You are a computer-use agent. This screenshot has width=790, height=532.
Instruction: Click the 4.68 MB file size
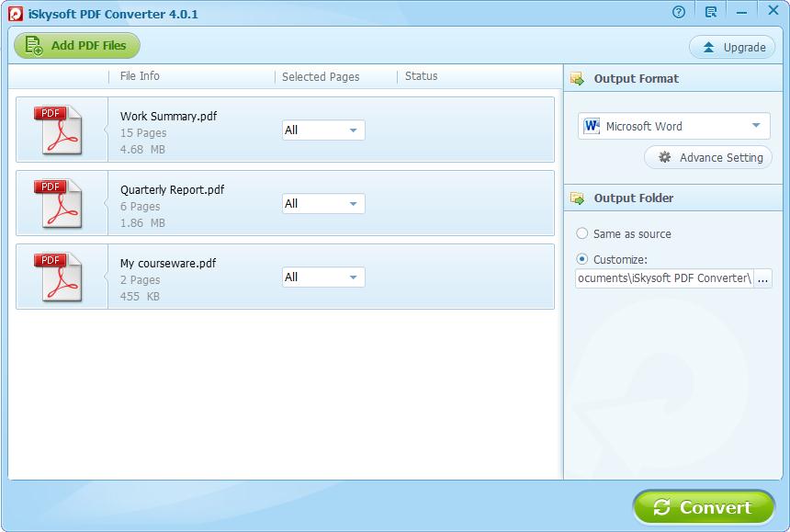(142, 150)
